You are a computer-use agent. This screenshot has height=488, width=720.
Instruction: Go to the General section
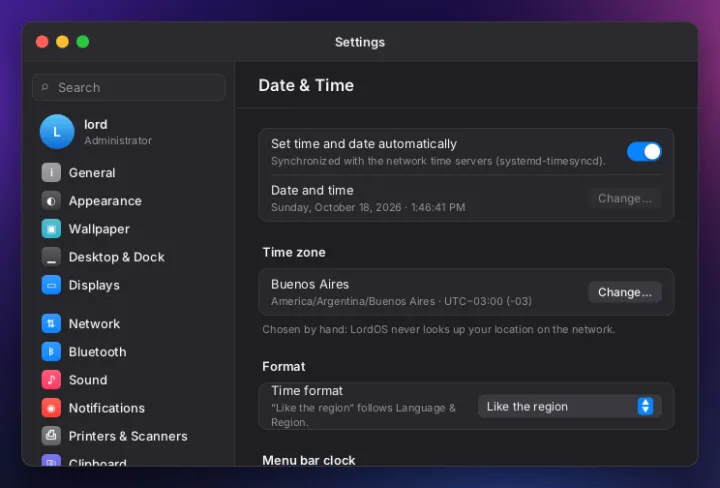(x=92, y=173)
